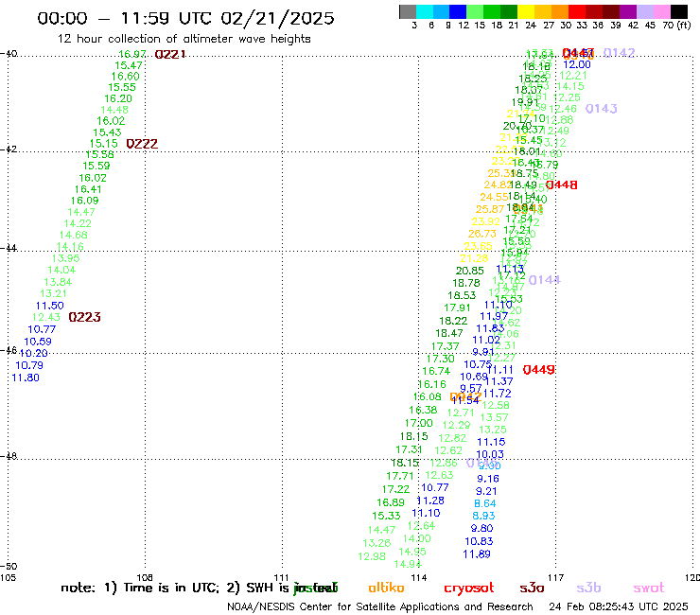Select the 0222 time marker

[x=142, y=144]
